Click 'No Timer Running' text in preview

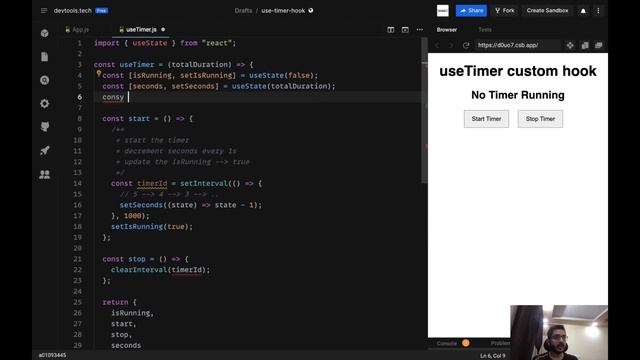(x=518, y=95)
